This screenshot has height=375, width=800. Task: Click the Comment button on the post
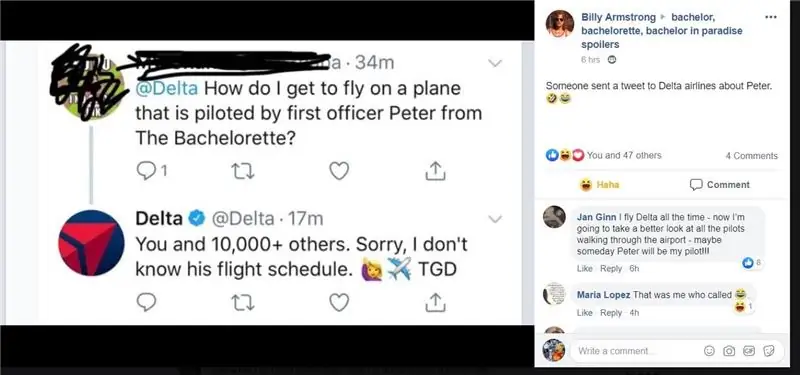pos(720,185)
